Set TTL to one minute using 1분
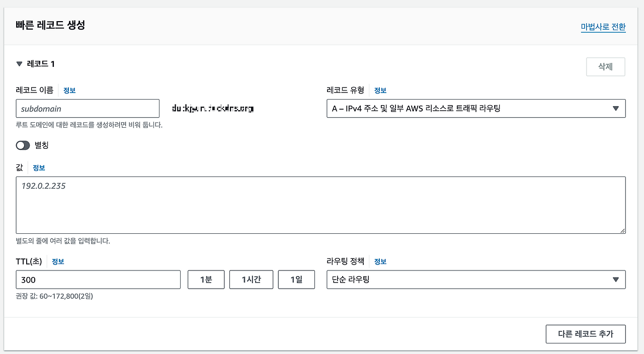644x354 pixels. point(206,279)
